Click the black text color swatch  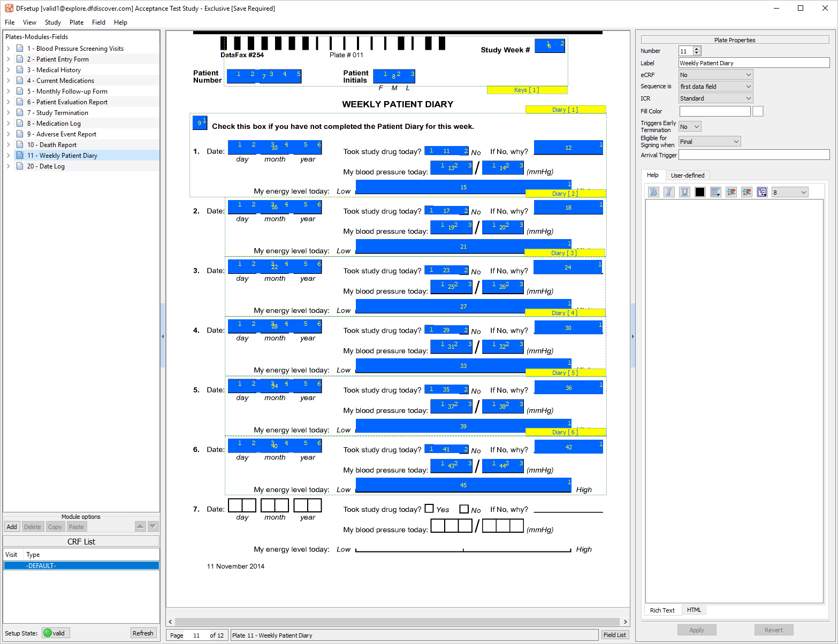coord(700,192)
